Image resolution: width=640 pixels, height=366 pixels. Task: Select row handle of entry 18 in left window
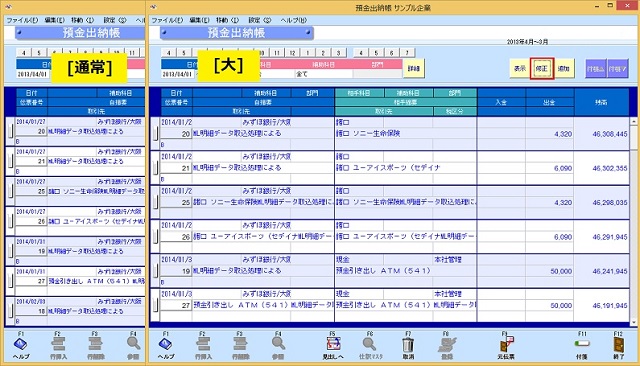[x=10, y=311]
